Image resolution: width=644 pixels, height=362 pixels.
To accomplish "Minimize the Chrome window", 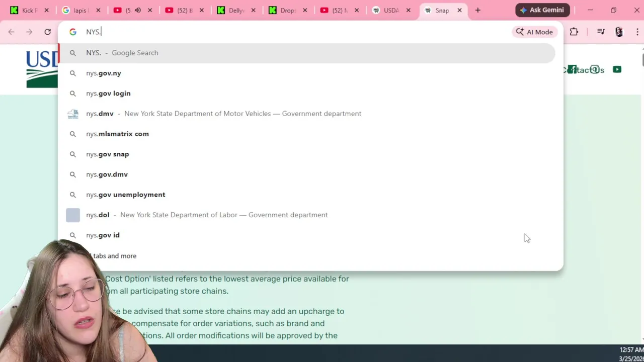I will tap(590, 10).
